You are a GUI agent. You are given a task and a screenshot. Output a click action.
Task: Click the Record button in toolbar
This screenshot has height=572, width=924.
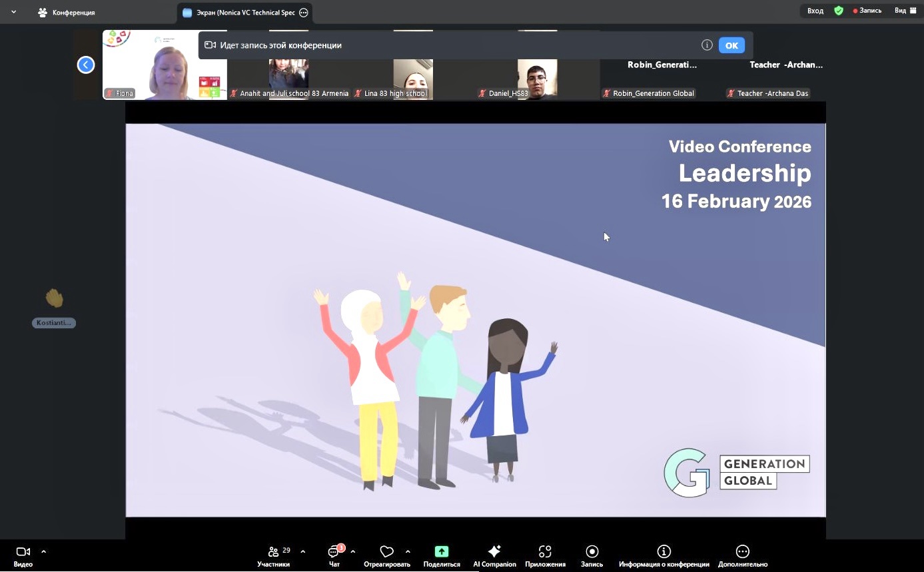(592, 552)
